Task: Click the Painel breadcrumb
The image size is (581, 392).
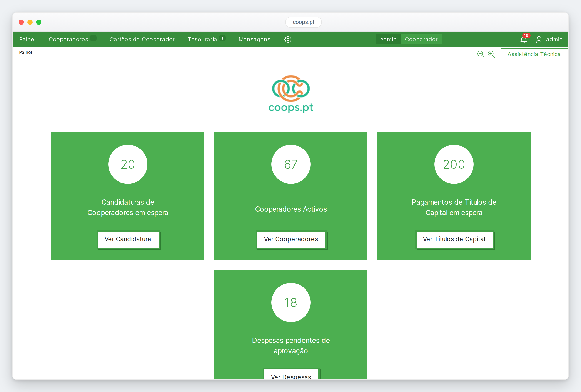Action: click(x=25, y=52)
